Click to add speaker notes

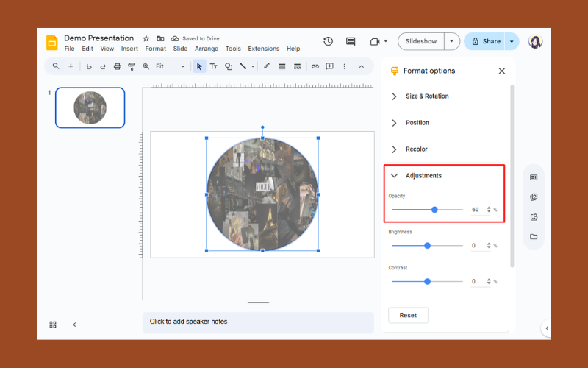point(258,322)
